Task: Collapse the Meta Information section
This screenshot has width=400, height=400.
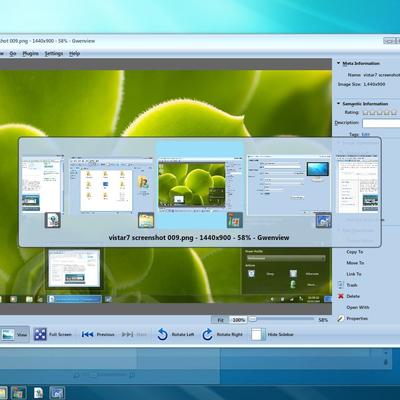Action: [x=338, y=63]
